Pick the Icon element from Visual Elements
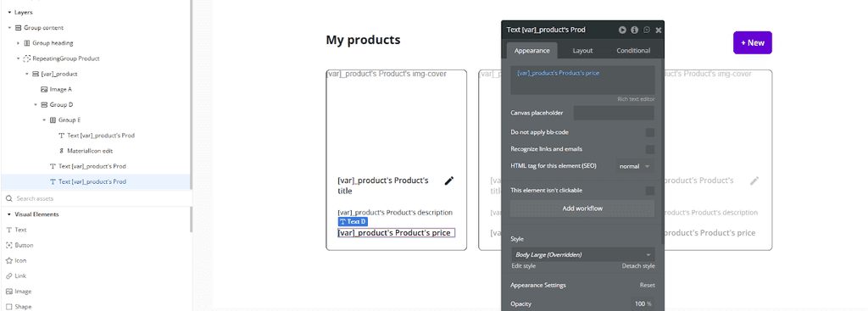This screenshot has height=311, width=868. (x=15, y=261)
